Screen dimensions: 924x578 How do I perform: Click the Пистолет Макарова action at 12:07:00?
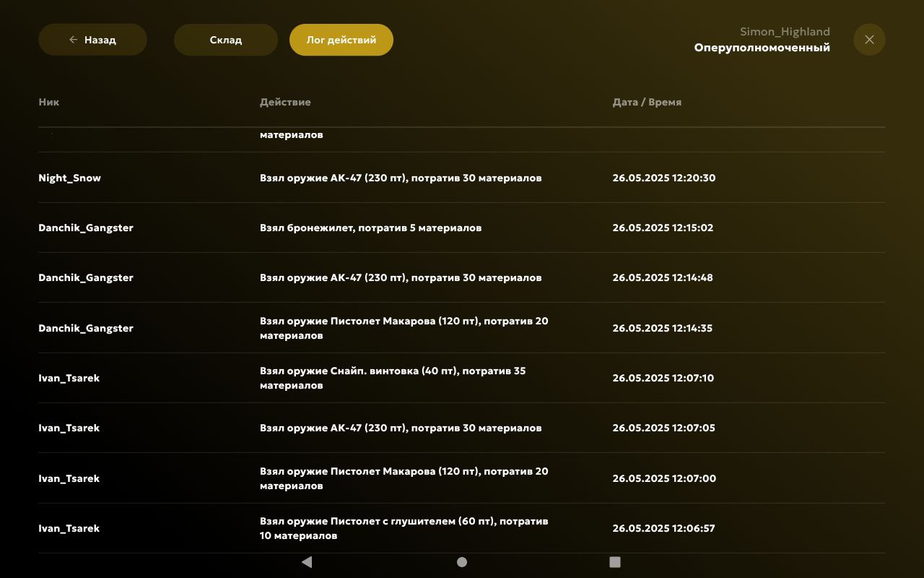pos(404,478)
